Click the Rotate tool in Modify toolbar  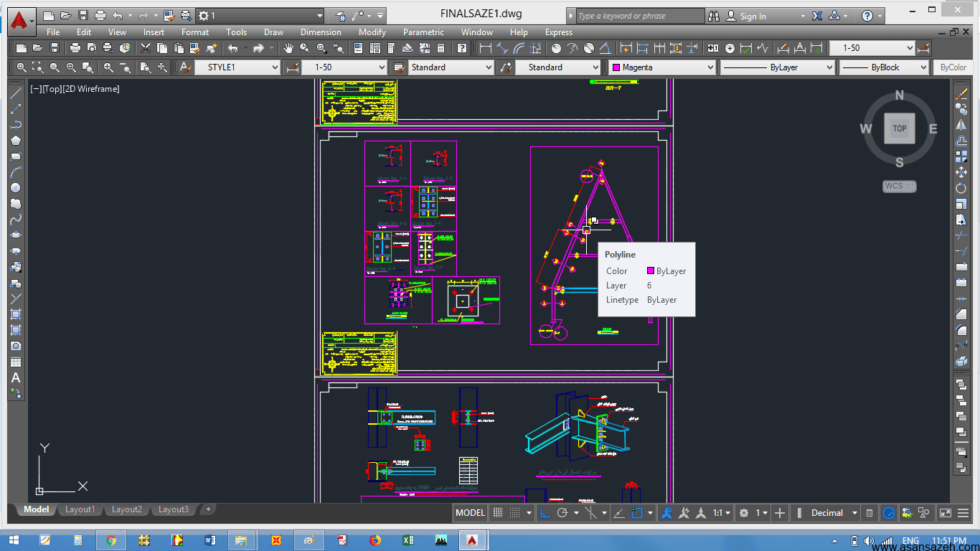coord(961,188)
